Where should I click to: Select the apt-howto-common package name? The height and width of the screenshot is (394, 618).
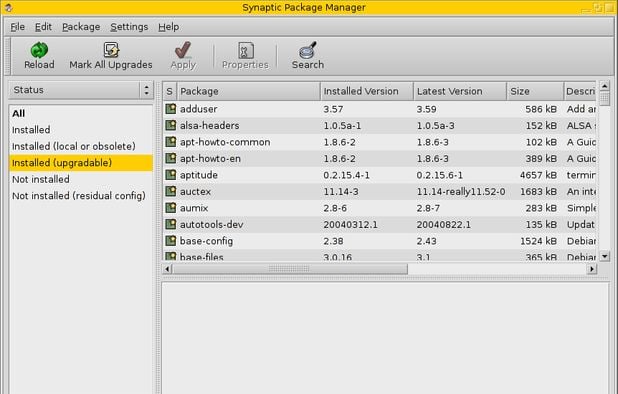click(x=225, y=142)
